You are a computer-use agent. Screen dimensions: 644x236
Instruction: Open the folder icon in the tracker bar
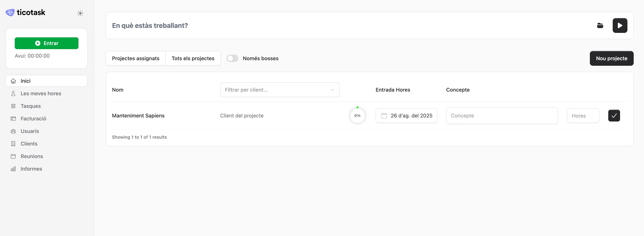click(600, 25)
